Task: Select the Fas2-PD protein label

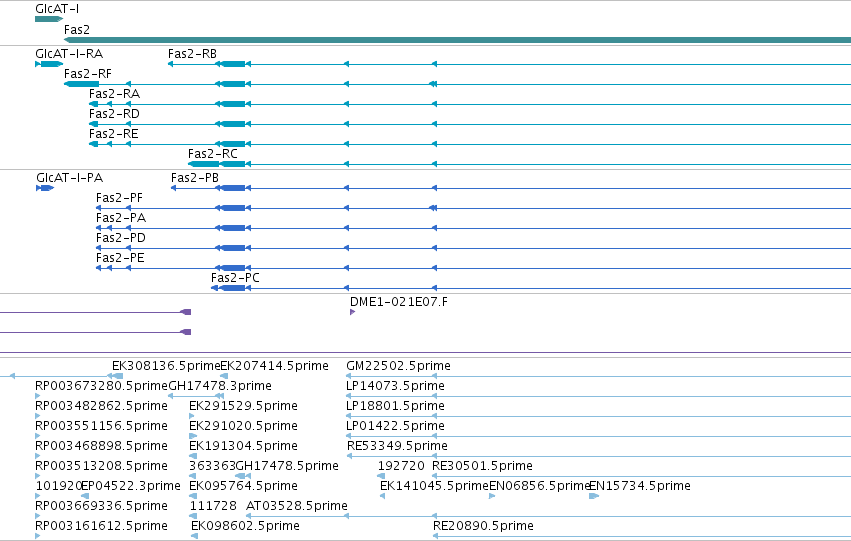Action: (121, 238)
